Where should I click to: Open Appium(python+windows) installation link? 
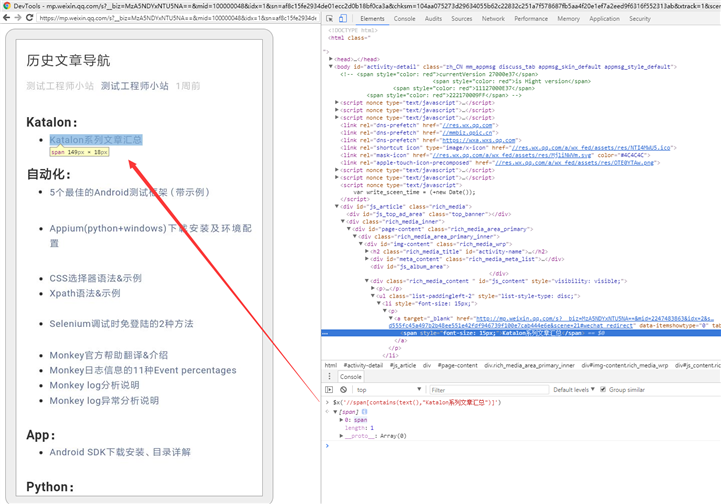pyautogui.click(x=151, y=235)
